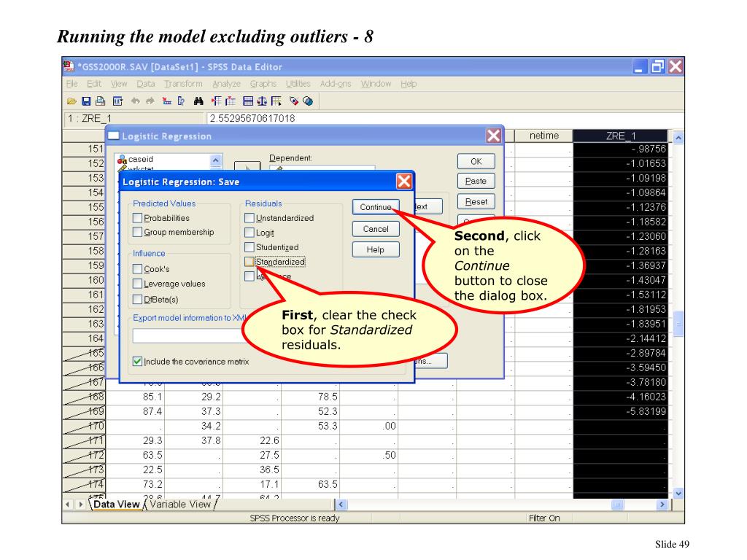Click the cell editor showing 2.55295670617018

(x=444, y=118)
